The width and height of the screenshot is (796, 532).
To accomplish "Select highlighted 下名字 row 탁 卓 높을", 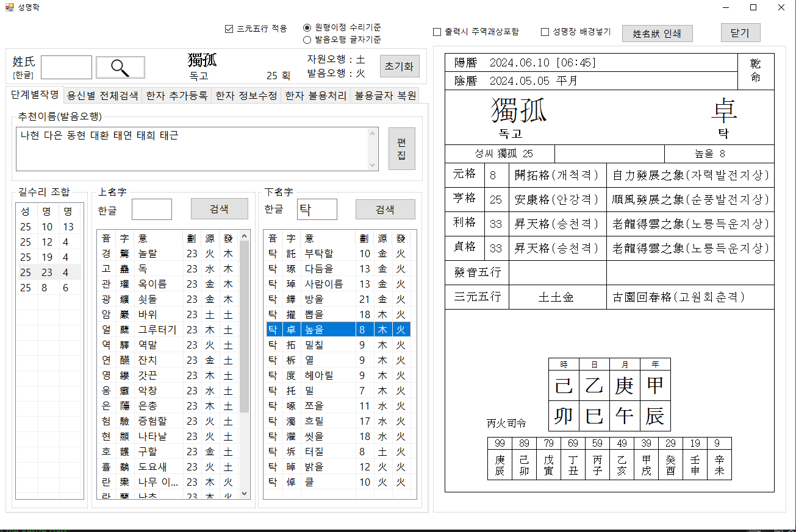I will 339,330.
